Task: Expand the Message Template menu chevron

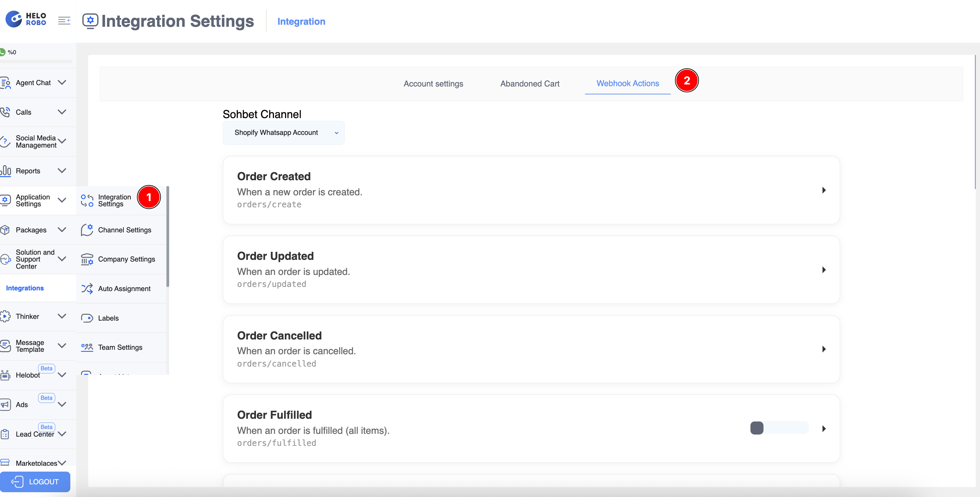Action: [x=62, y=345]
